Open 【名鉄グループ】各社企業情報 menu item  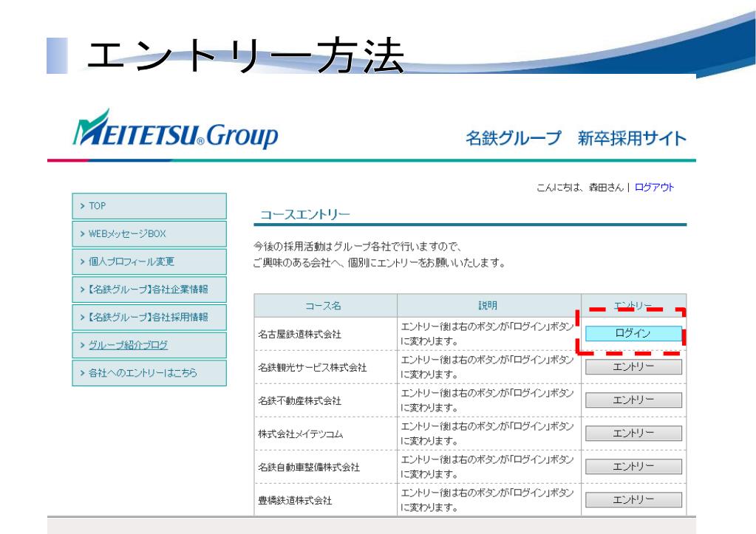[149, 290]
